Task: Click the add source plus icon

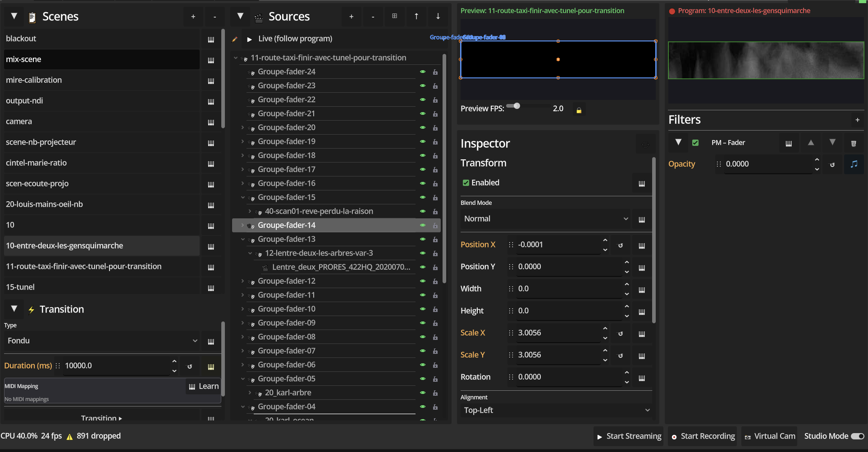Action: point(351,17)
